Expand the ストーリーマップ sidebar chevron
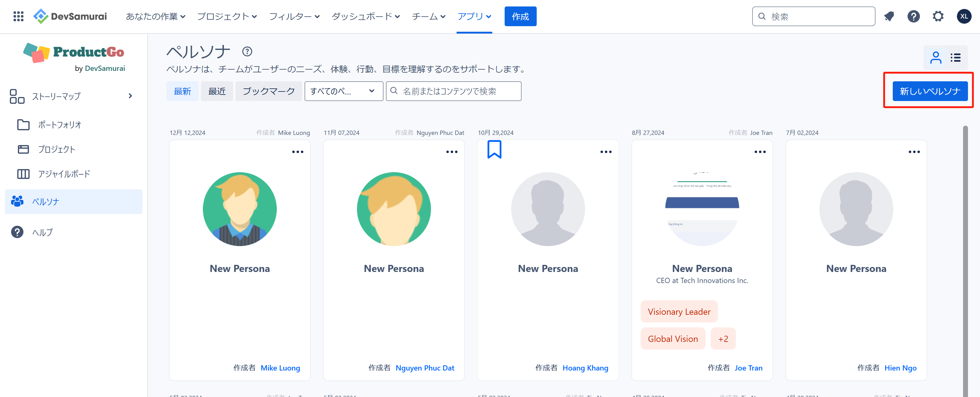Image resolution: width=980 pixels, height=397 pixels. [130, 96]
